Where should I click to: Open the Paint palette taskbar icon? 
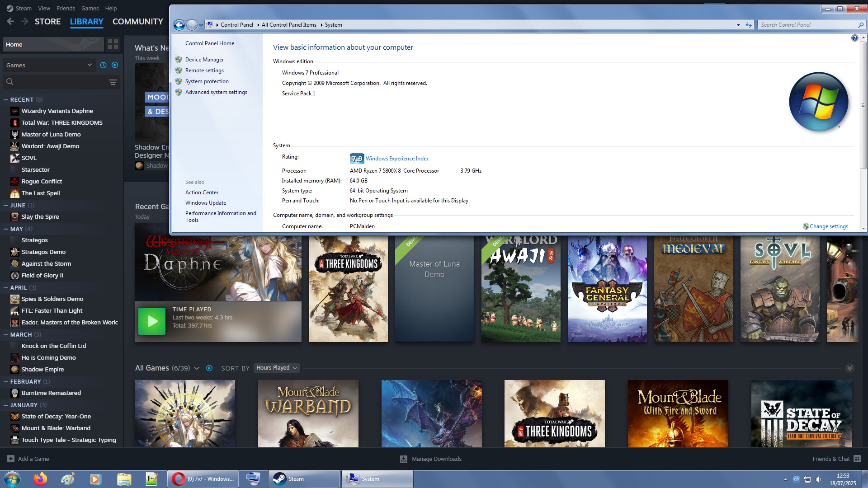point(68,479)
